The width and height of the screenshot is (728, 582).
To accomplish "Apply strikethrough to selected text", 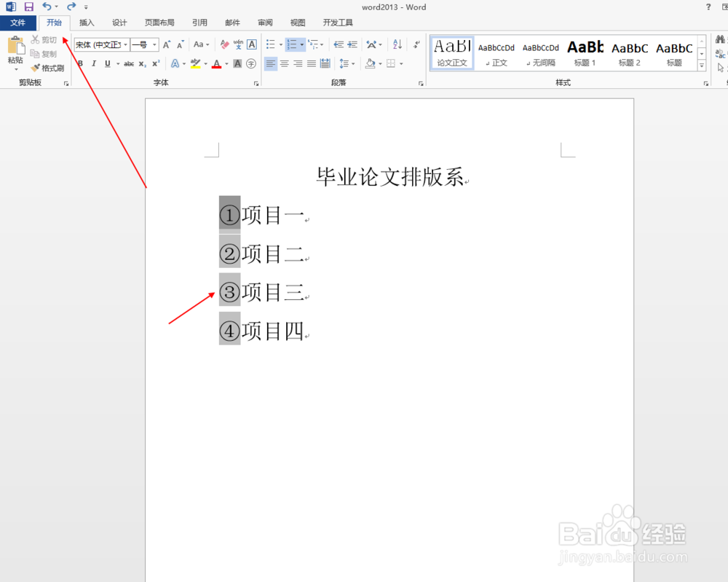I will tap(130, 64).
